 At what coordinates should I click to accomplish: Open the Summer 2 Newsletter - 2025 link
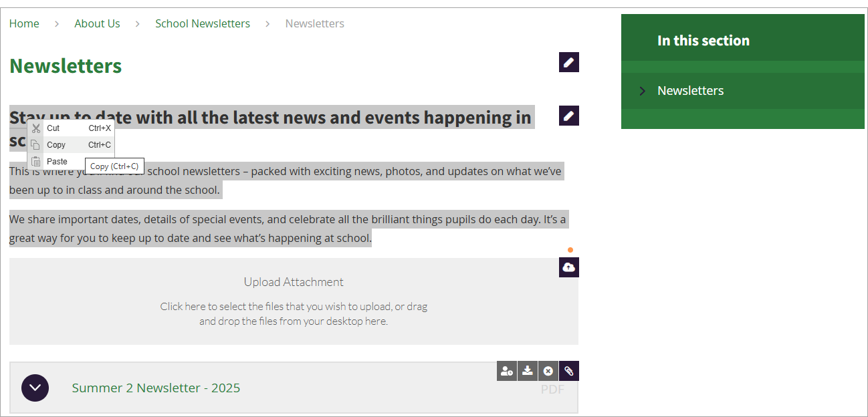click(156, 388)
